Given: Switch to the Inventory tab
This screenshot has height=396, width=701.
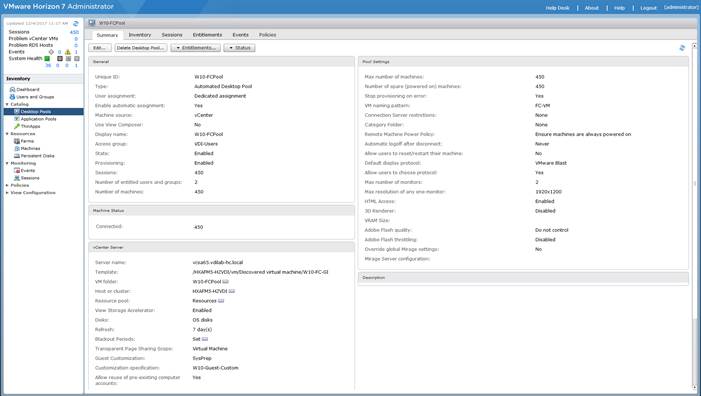Looking at the screenshot, I should (x=139, y=35).
